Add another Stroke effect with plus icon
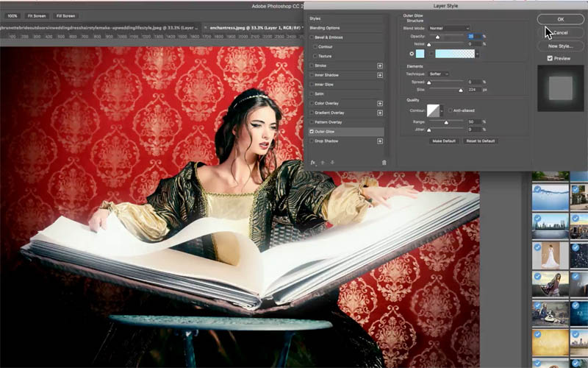588x368 pixels. [x=380, y=66]
